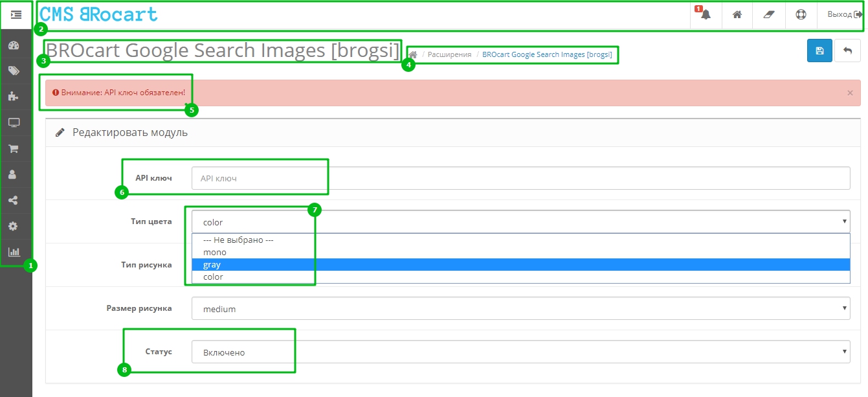The height and width of the screenshot is (397, 868).
Task: Choose '--- Не выбрано ---' in color list
Action: tap(520, 240)
